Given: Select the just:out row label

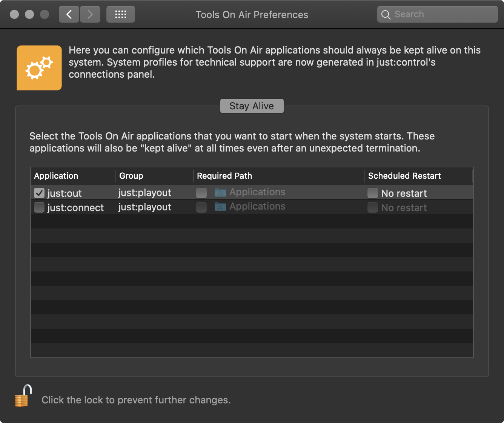Looking at the screenshot, I should point(65,193).
